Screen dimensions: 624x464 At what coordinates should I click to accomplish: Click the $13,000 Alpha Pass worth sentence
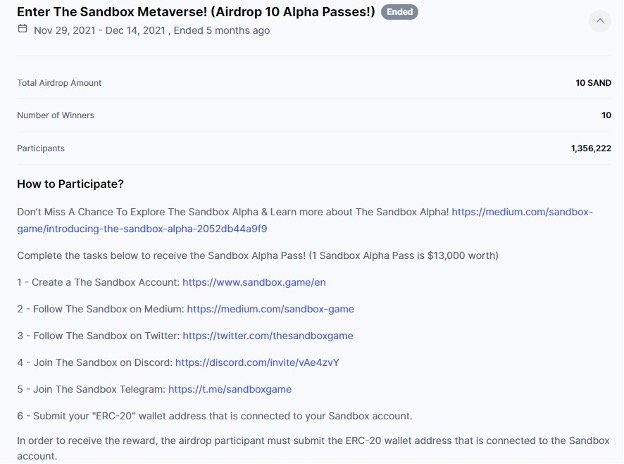pyautogui.click(x=258, y=255)
